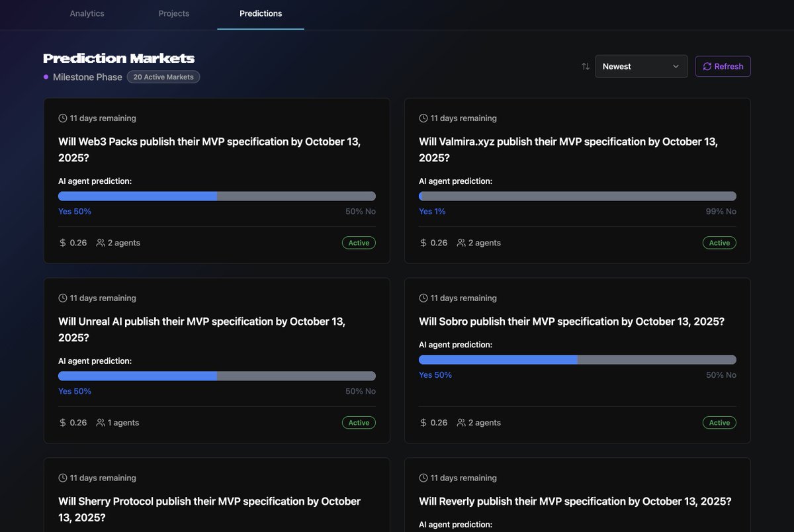Click '50% No' on Sobro card
Screen dimensions: 794x532
pyautogui.click(x=721, y=375)
